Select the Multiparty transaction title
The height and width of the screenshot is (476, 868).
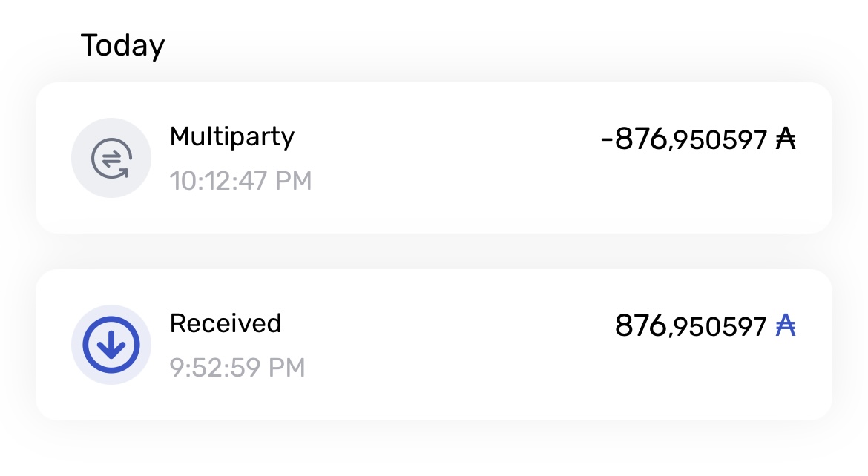[x=231, y=136]
